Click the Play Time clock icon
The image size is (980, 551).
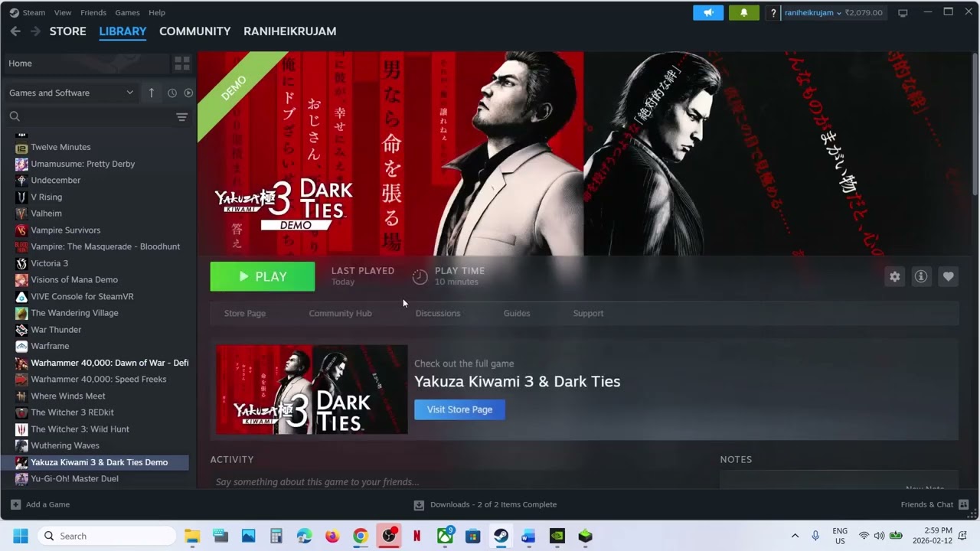(x=420, y=277)
